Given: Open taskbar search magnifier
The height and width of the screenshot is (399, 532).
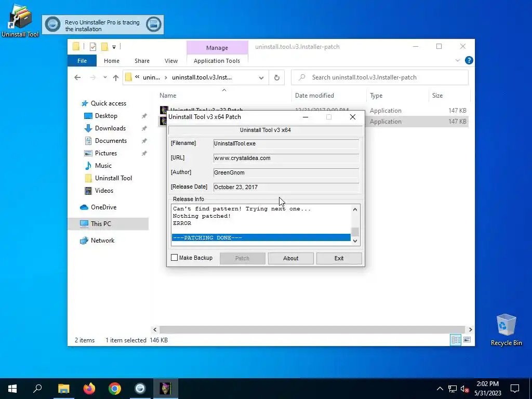Looking at the screenshot, I should 37,389.
